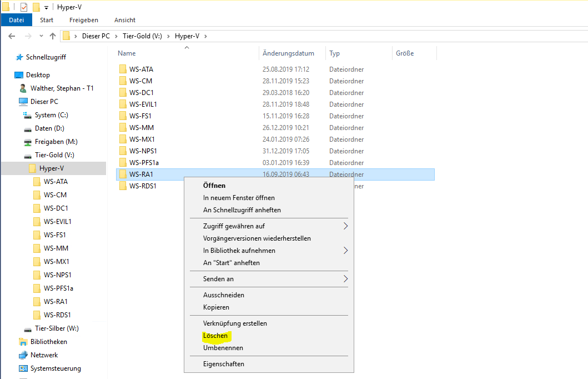Choose Vorgängerversionen wiederherstellen
Viewport: 588px width, 379px height.
click(269, 238)
